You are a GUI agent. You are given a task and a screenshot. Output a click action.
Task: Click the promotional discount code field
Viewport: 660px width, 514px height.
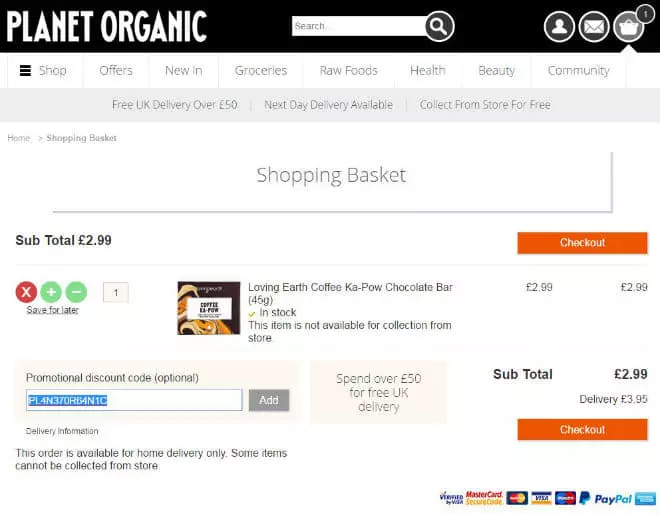(x=134, y=400)
